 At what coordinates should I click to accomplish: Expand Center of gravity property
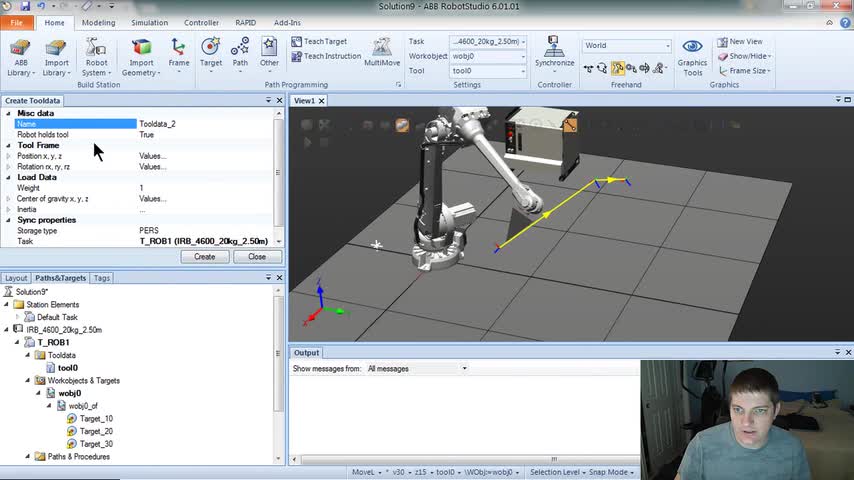[x=8, y=199]
